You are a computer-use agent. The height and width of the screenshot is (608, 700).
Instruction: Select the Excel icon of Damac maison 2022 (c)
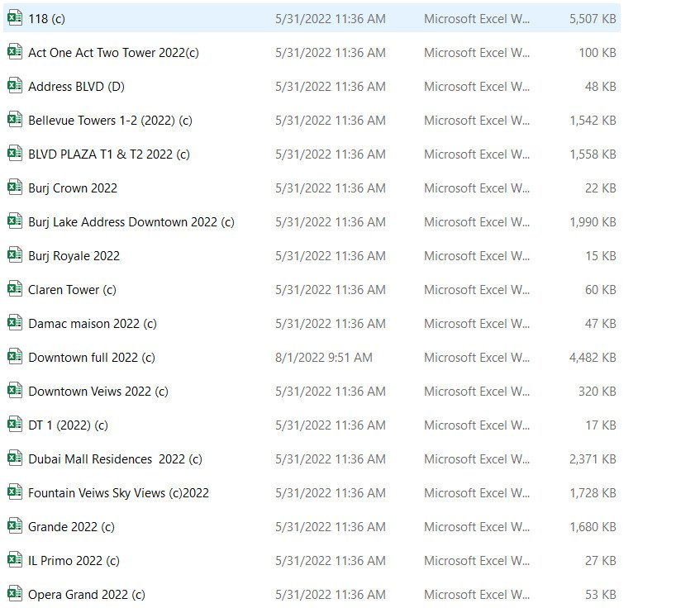15,323
